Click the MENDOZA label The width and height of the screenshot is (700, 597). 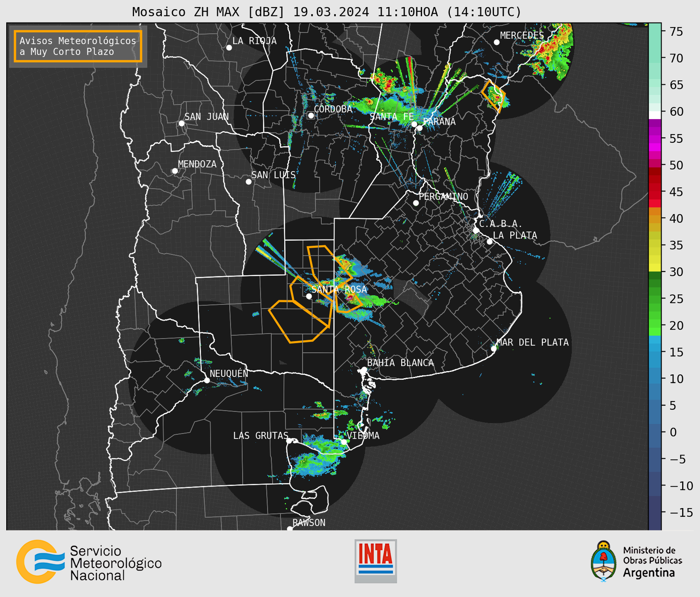197,164
